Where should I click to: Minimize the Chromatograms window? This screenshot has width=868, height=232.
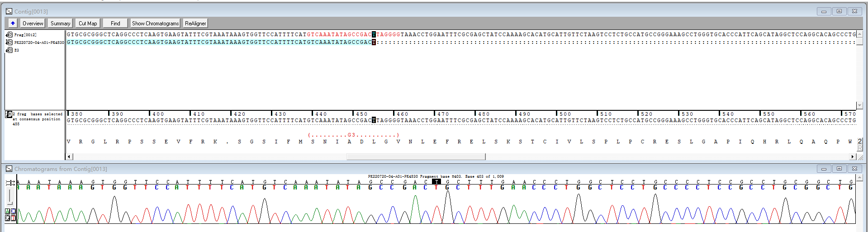(824, 169)
